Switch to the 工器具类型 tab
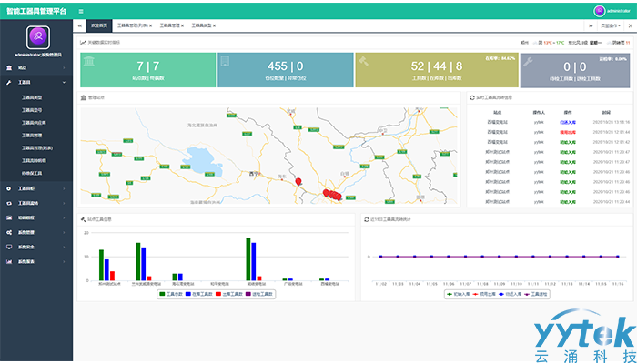637x364 pixels. pyautogui.click(x=203, y=26)
